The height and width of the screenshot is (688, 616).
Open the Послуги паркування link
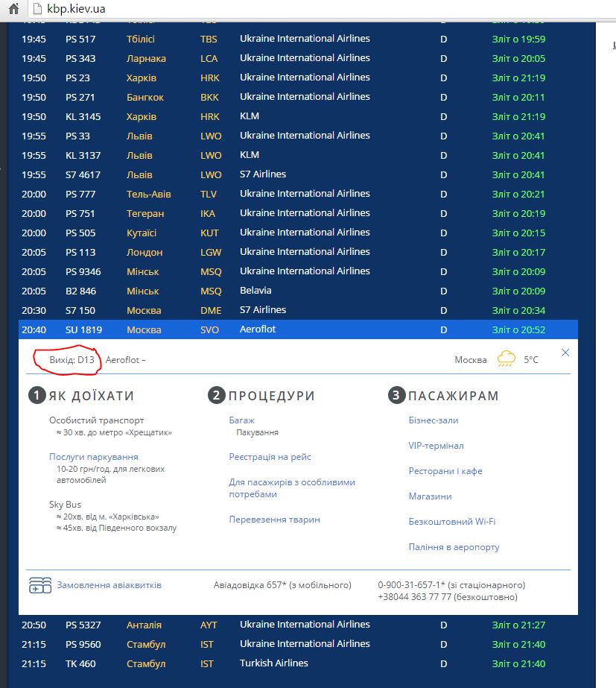[x=94, y=457]
